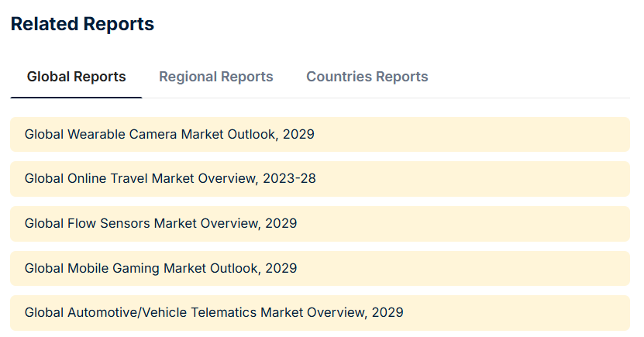
Task: Click 2029 in the Vehicle Telematics row
Action: tap(387, 313)
